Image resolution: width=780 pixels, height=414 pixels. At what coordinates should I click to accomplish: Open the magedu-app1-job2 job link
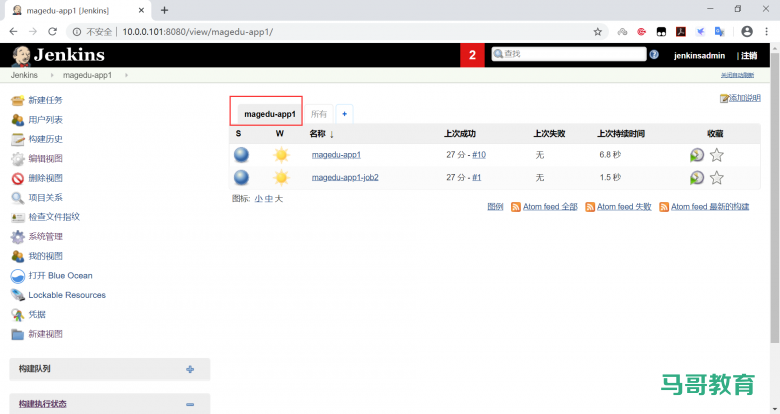[x=345, y=178]
